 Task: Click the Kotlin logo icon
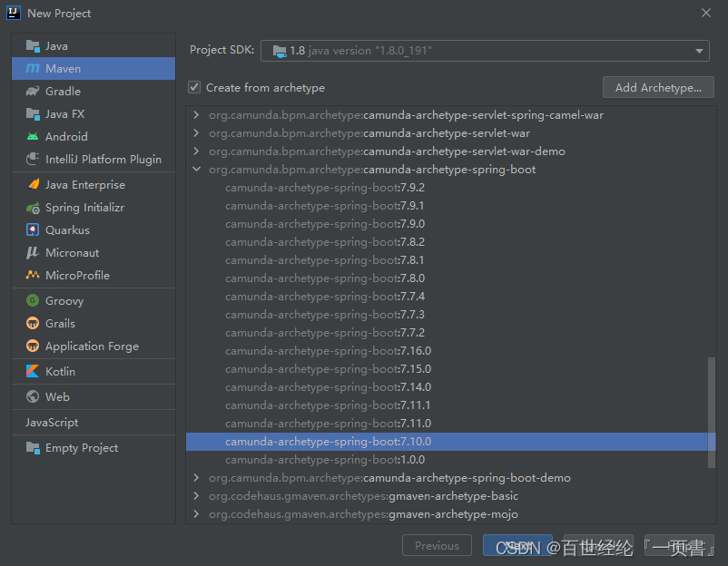(33, 371)
